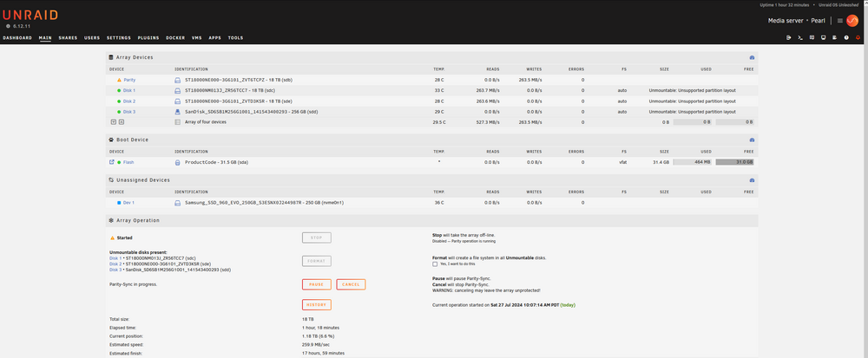Click the flash drive icon next to ProductCode
Screen dimensions: 868x358
178,162
